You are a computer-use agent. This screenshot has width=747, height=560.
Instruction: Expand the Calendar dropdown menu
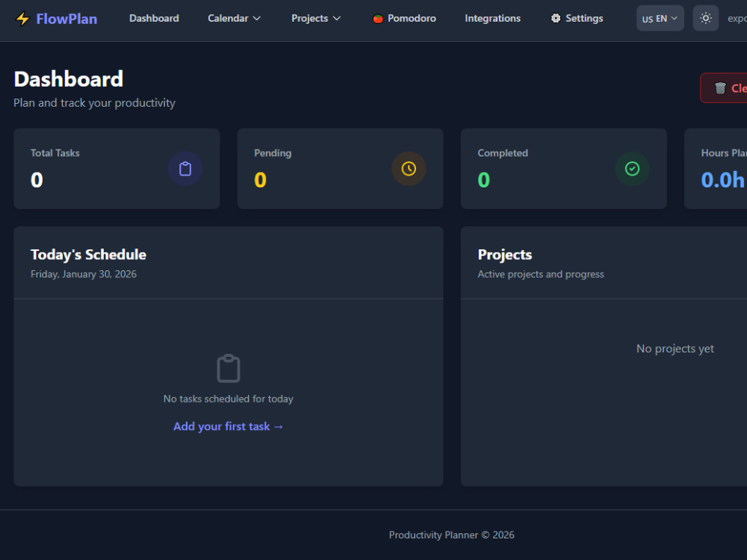click(x=234, y=18)
